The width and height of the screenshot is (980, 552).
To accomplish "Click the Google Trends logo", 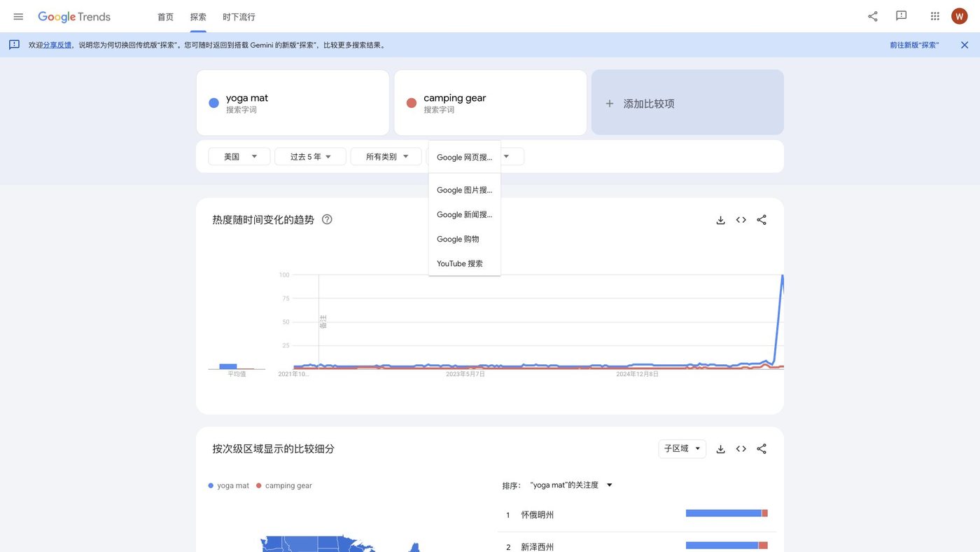I will pos(74,17).
